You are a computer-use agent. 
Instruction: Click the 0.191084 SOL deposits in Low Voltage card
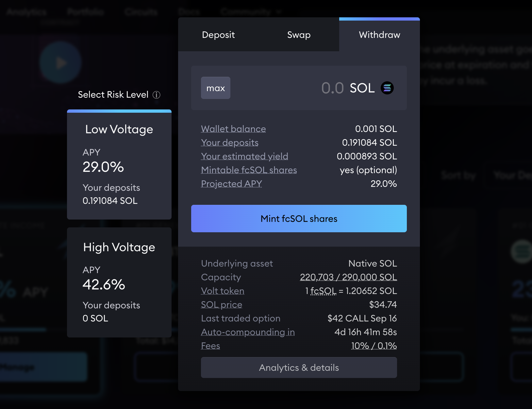tap(110, 201)
